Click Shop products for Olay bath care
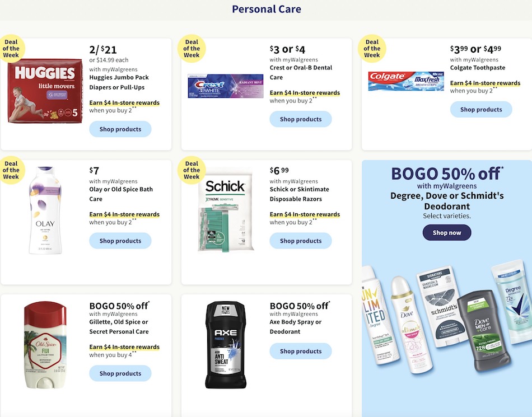The image size is (532, 417). pos(120,241)
